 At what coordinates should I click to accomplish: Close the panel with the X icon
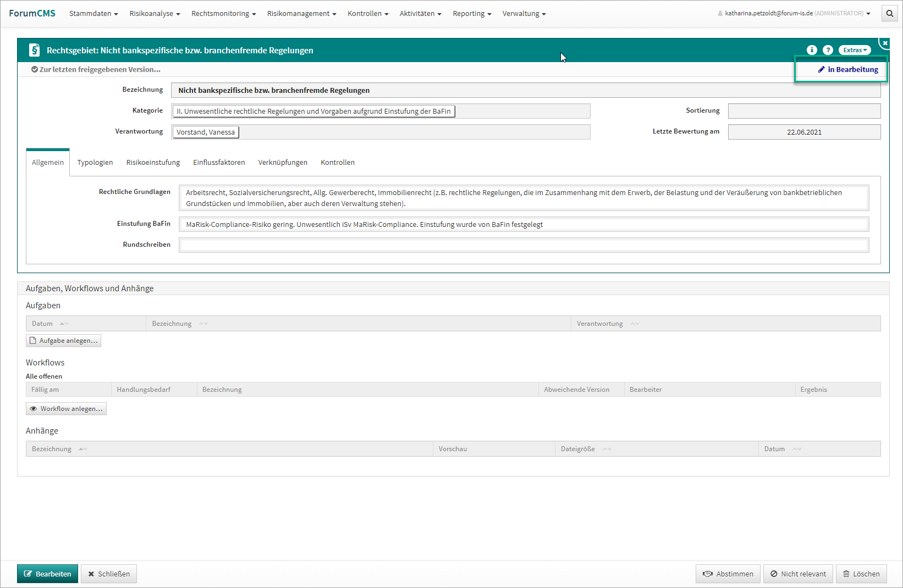click(885, 43)
